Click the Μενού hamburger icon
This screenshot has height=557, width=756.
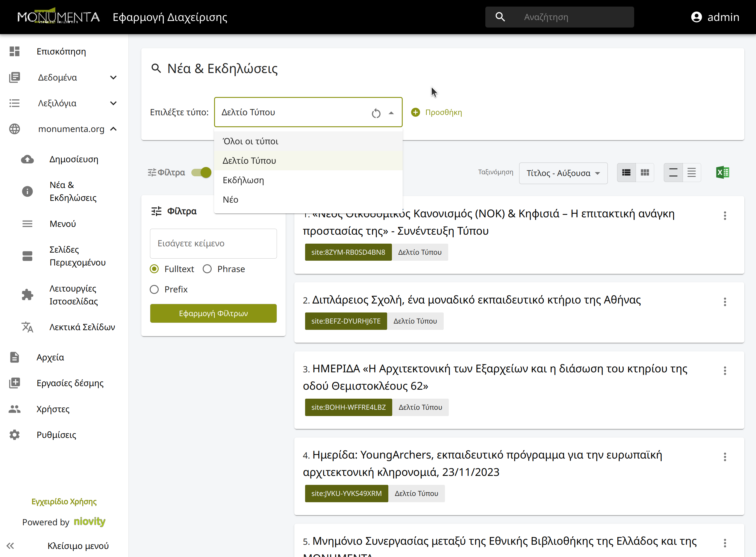[27, 224]
